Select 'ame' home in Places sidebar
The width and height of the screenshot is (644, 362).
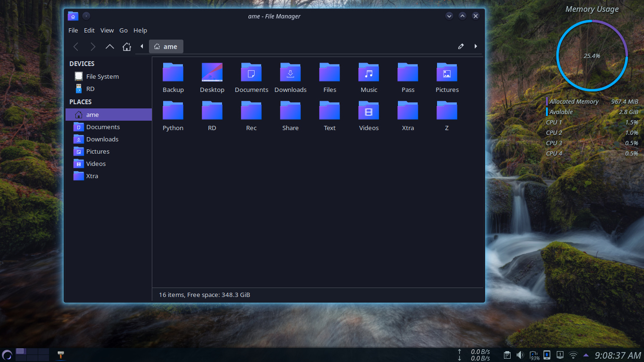[x=108, y=115]
